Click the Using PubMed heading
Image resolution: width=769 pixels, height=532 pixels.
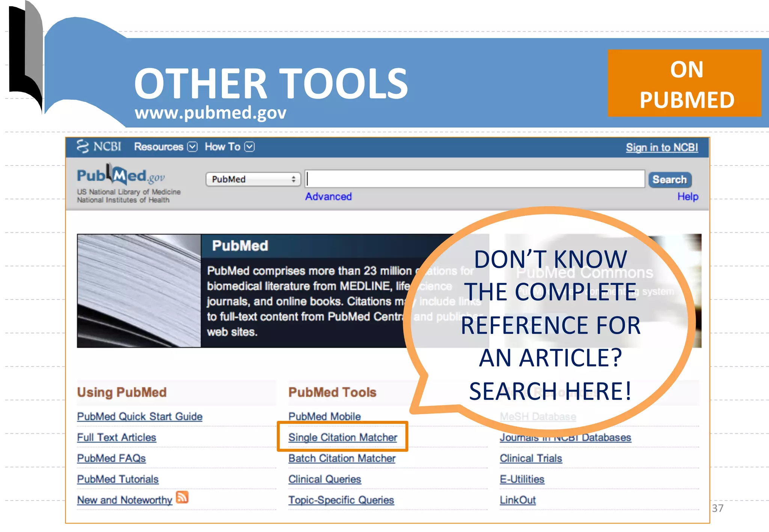(x=122, y=392)
